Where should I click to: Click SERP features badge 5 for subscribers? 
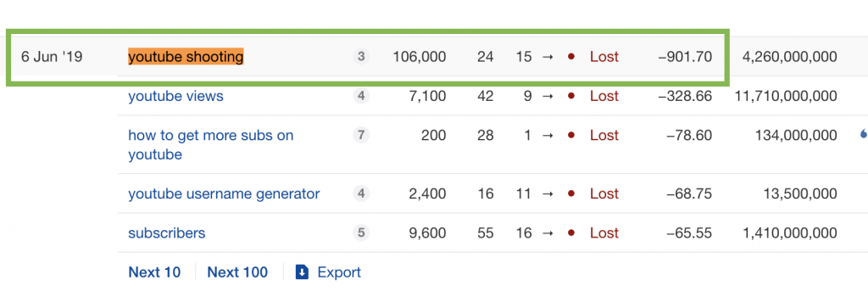(x=361, y=232)
